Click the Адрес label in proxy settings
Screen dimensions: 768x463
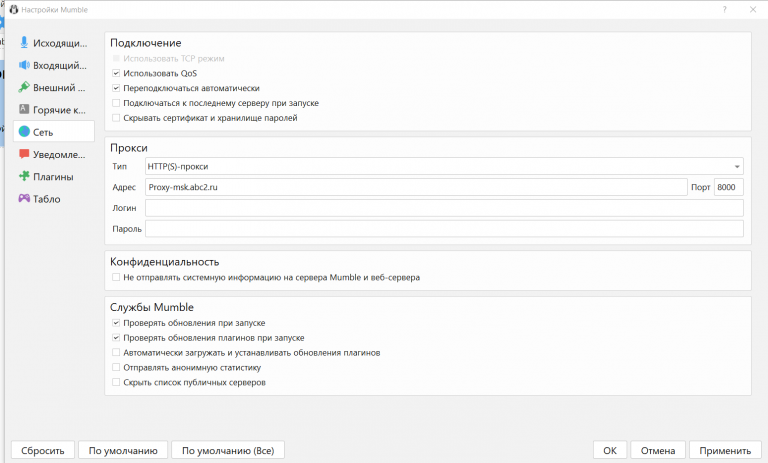(x=124, y=187)
